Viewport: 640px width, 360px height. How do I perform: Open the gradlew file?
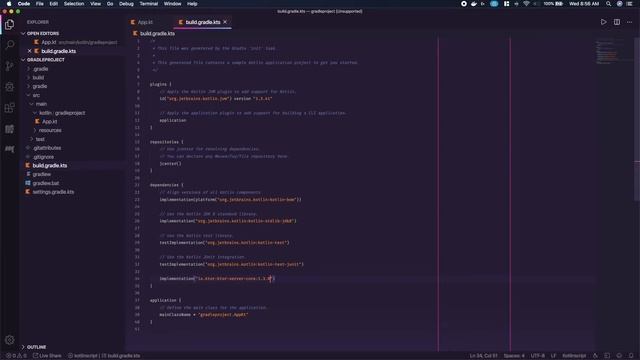[x=41, y=174]
